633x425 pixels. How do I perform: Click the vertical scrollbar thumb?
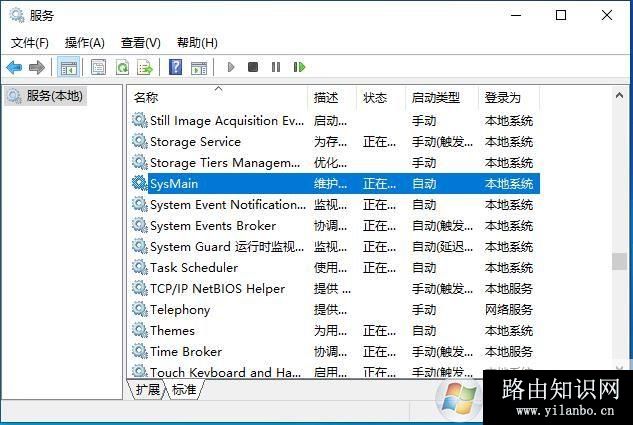pos(620,261)
